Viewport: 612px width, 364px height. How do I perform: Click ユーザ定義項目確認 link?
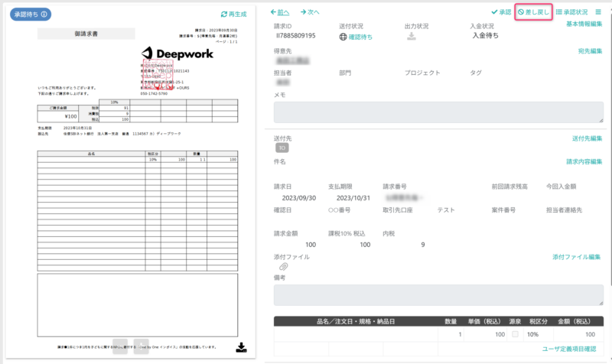[569, 349]
